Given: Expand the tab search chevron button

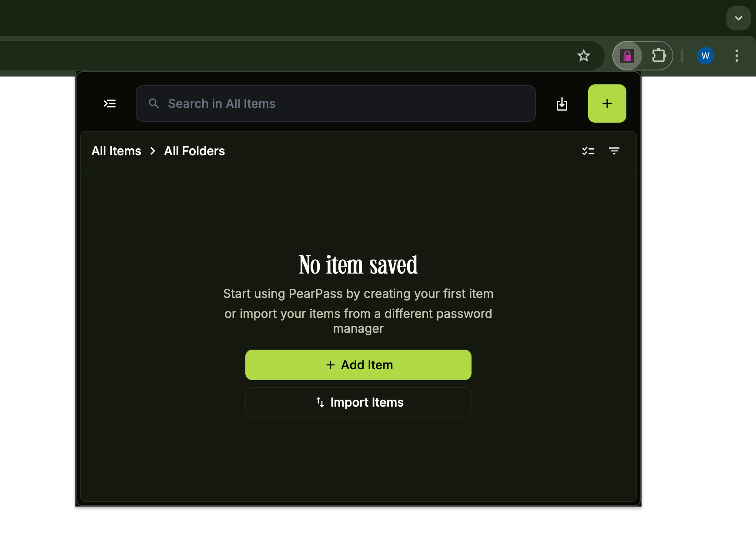Looking at the screenshot, I should 738,18.
